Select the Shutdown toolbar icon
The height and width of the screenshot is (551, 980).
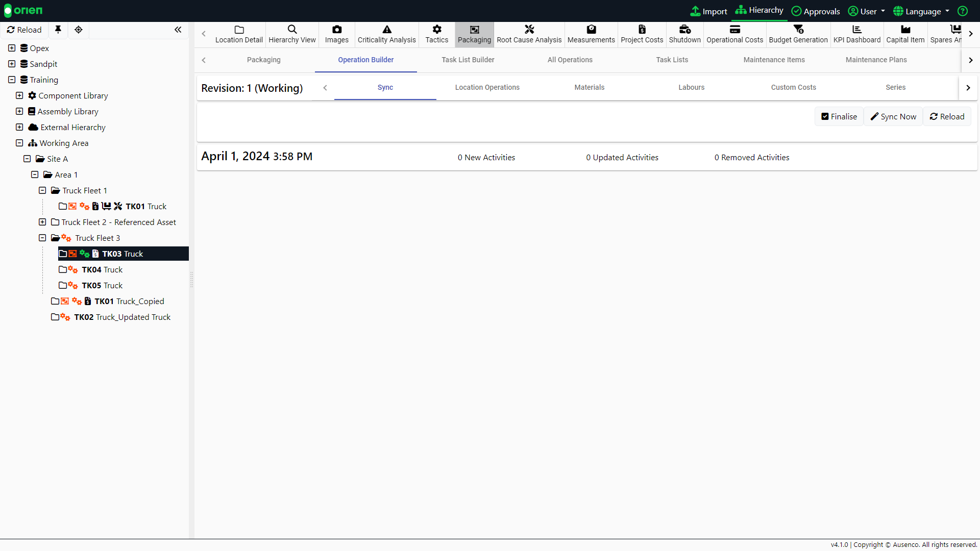coord(684,35)
